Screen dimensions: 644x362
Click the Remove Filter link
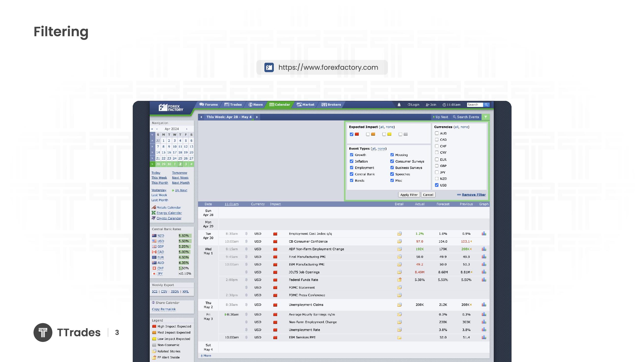474,195
